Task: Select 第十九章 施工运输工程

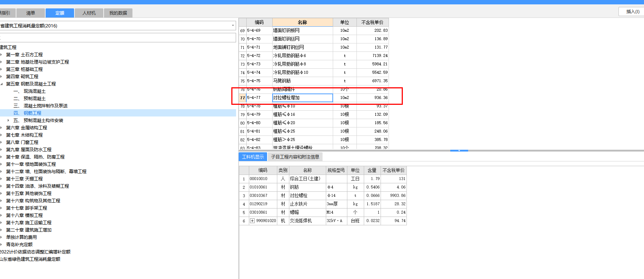Action: click(29, 223)
